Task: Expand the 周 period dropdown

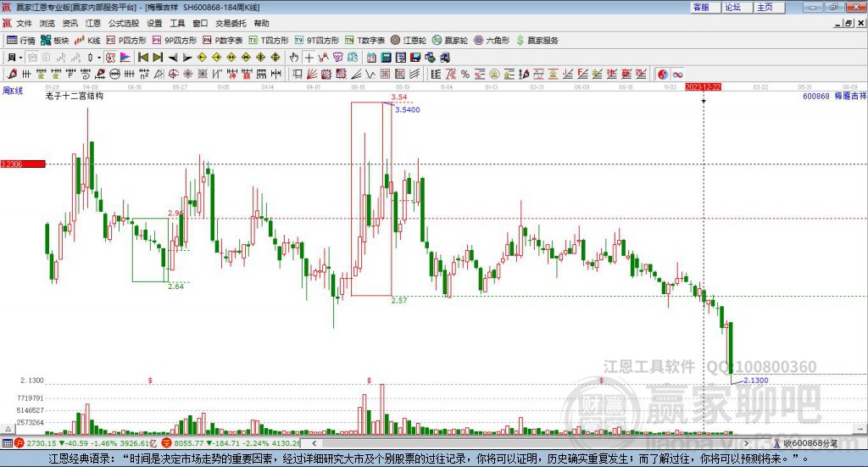Action: (x=20, y=58)
